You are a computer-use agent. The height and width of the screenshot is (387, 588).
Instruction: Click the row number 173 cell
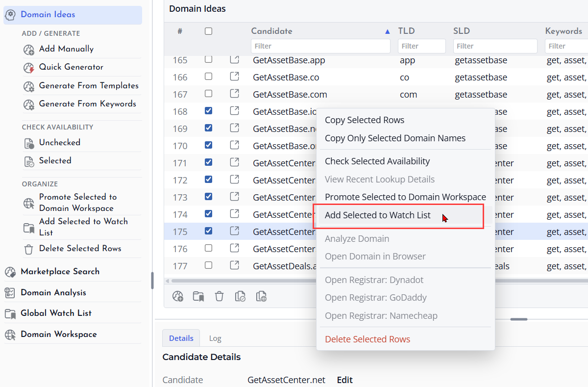(180, 197)
